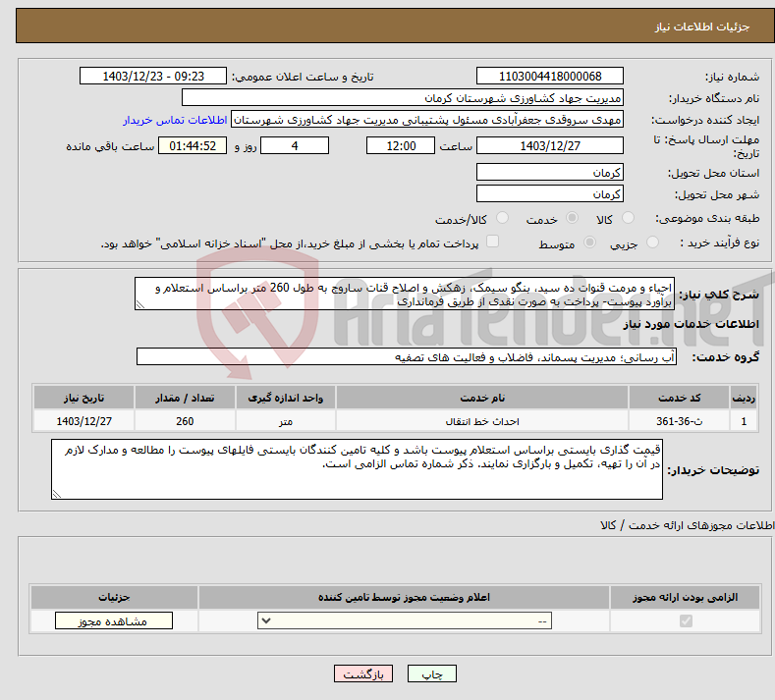Click the request creator name field

pyautogui.click(x=427, y=120)
